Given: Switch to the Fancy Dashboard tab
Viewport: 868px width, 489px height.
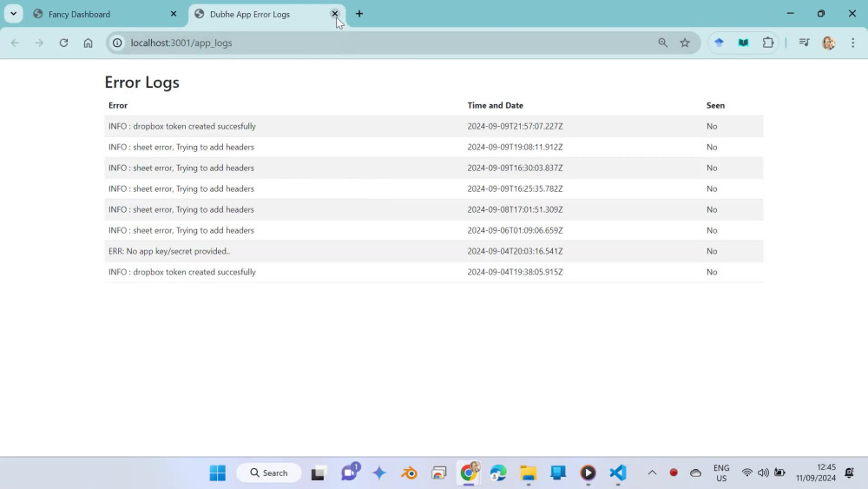Looking at the screenshot, I should (105, 15).
